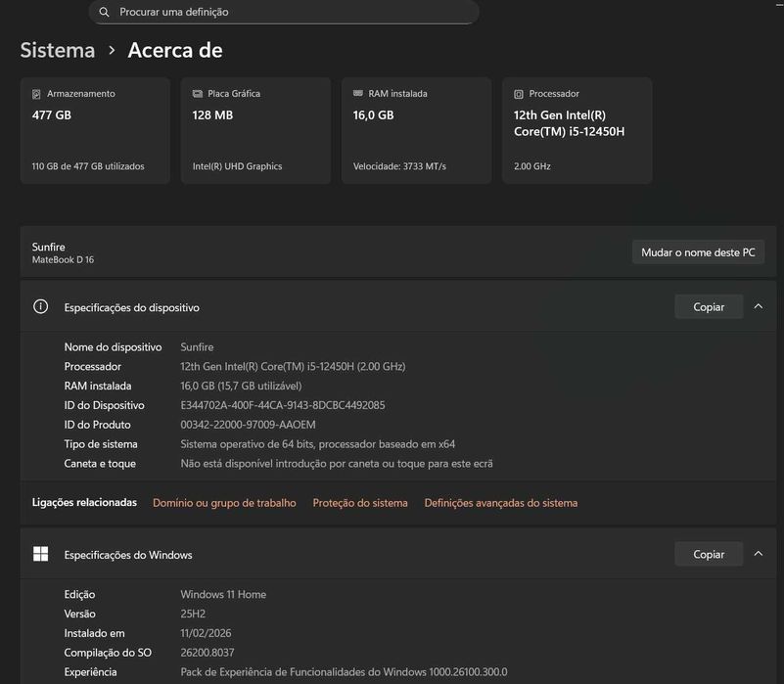Select Nome do dispositivo value Sunfire
This screenshot has height=684, width=784.
pyautogui.click(x=197, y=347)
